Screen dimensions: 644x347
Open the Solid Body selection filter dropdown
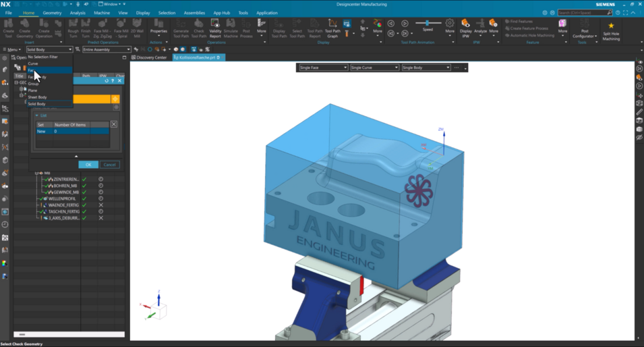(49, 49)
